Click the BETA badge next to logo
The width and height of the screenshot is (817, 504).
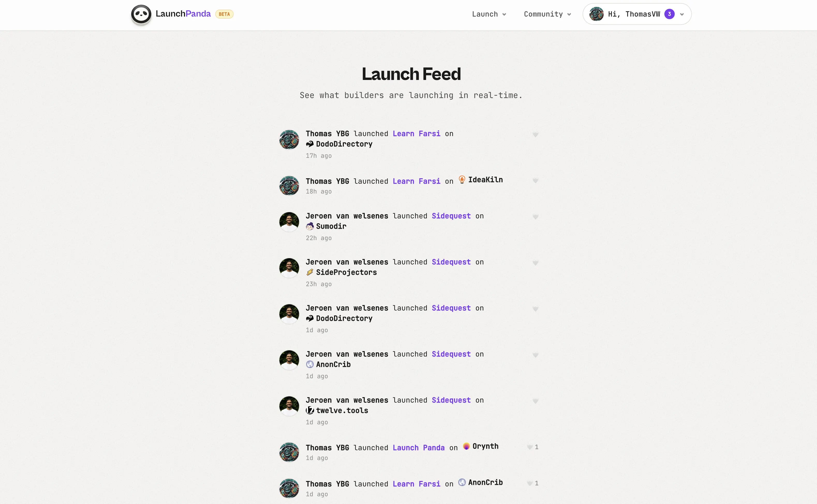pyautogui.click(x=224, y=14)
